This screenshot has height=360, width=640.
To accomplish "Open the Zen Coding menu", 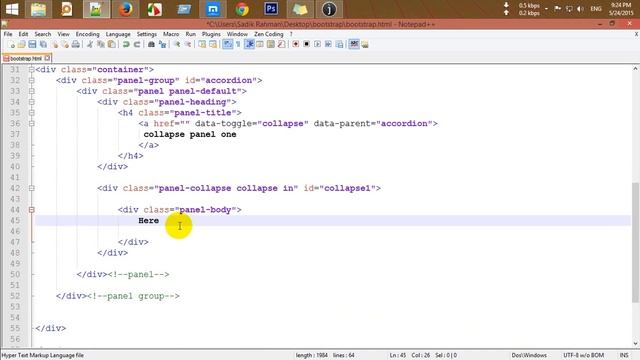I will pos(269,34).
